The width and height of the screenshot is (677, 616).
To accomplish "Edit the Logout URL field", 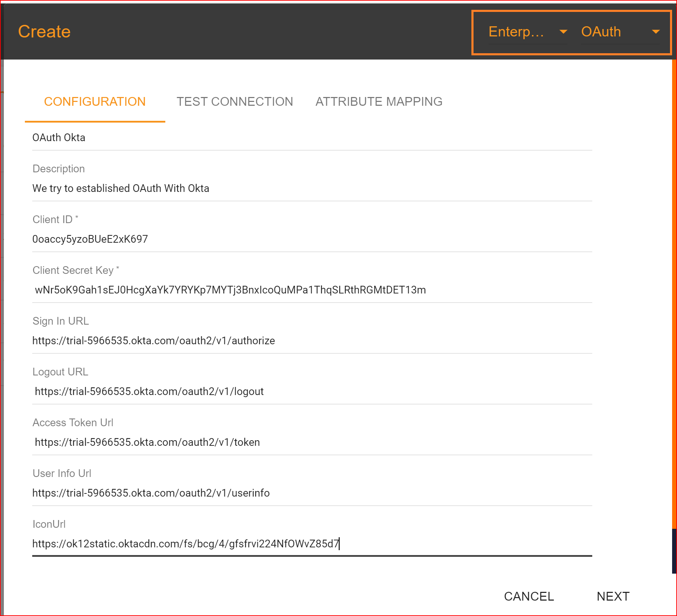I will [x=312, y=392].
